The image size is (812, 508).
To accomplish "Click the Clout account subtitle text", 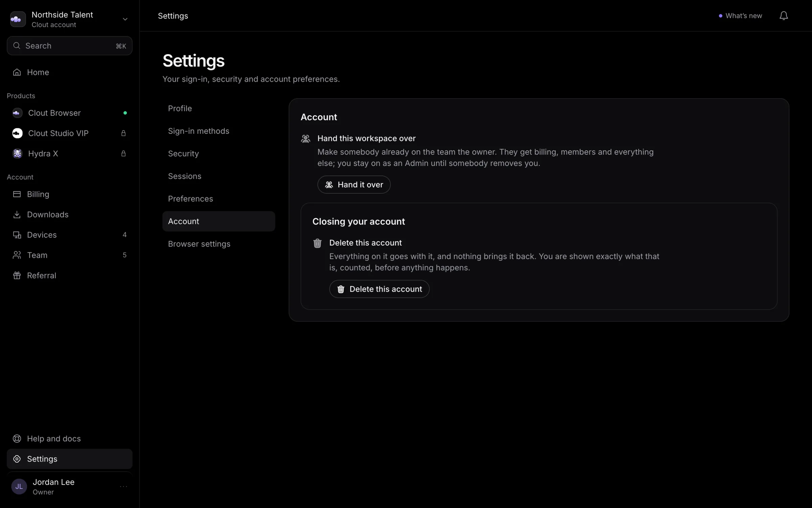I will point(54,25).
